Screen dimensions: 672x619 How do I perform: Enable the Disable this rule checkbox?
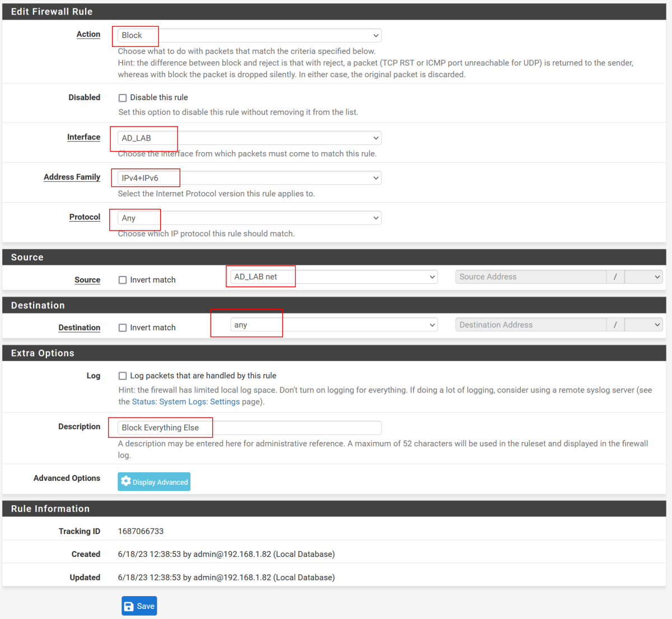[x=123, y=98]
